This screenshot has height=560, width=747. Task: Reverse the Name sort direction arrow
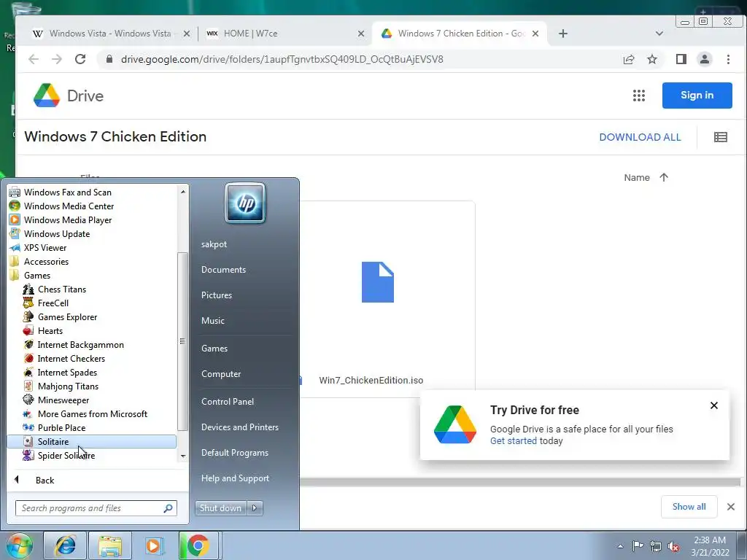[x=664, y=177]
